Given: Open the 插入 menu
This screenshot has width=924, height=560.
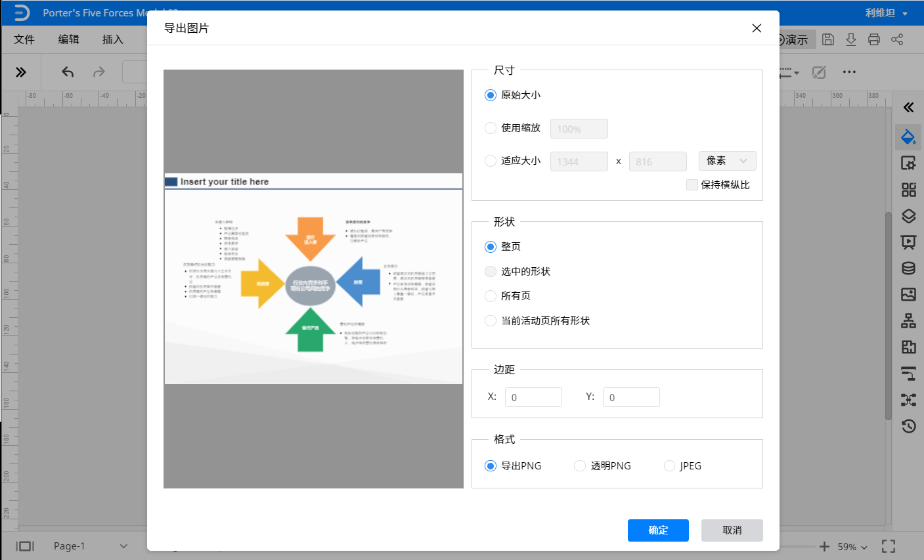Looking at the screenshot, I should pos(113,39).
